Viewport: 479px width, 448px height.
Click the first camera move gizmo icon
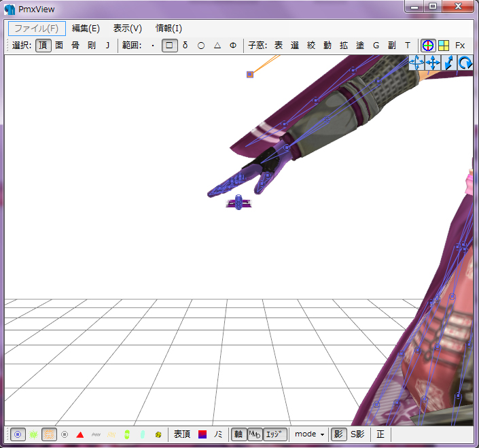416,63
